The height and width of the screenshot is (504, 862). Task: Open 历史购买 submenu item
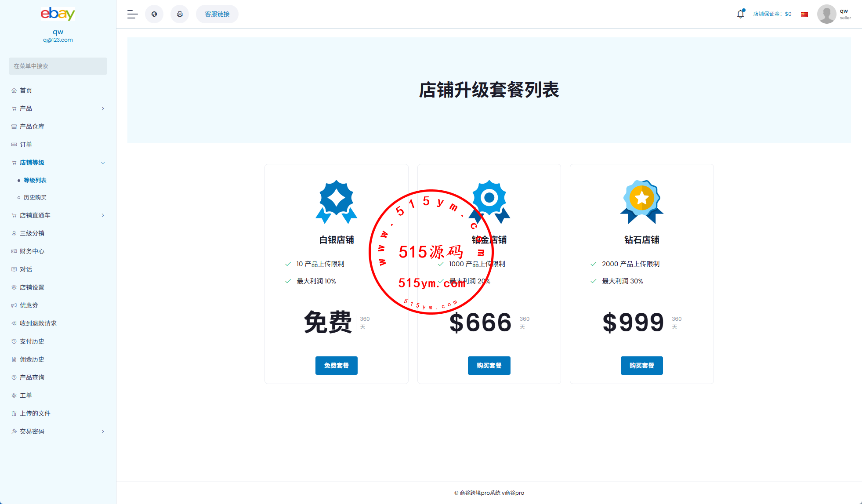35,198
